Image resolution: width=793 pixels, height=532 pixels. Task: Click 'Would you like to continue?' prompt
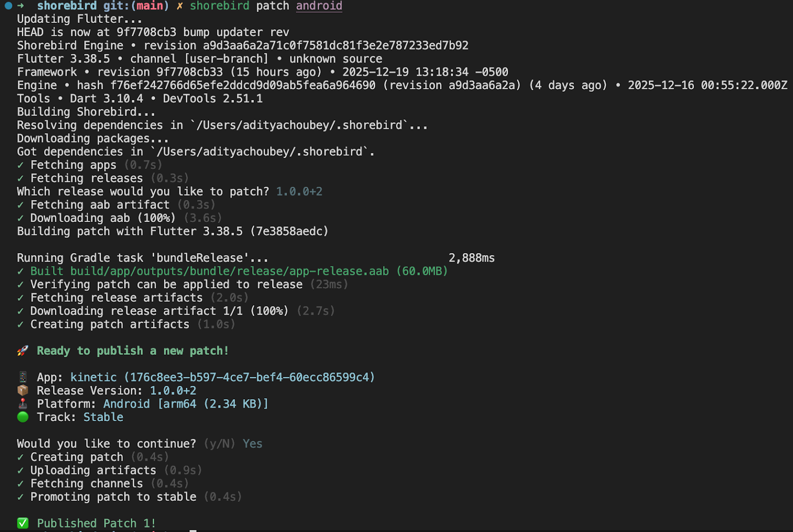107,444
